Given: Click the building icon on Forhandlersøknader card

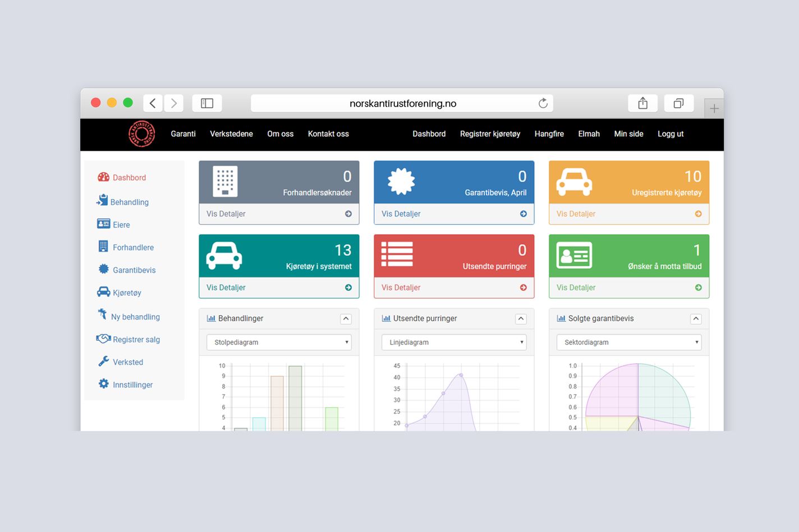Looking at the screenshot, I should click(225, 181).
